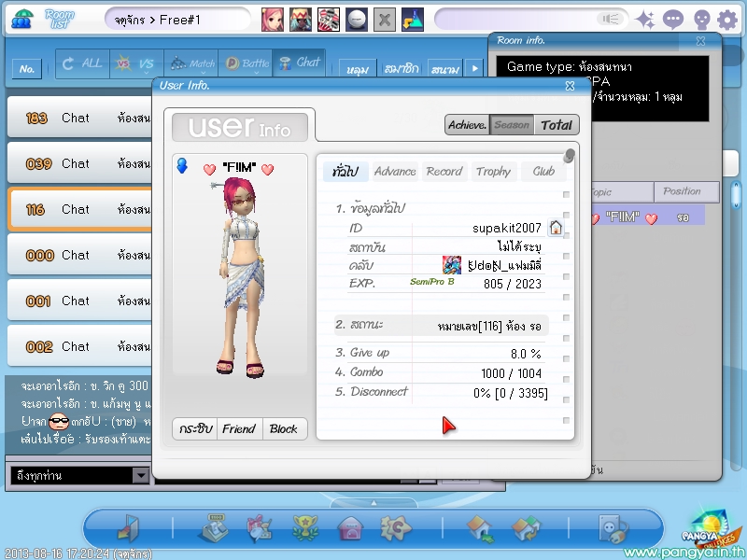Image resolution: width=747 pixels, height=560 pixels.
Task: Expand more columns with right arrow
Action: (474, 68)
